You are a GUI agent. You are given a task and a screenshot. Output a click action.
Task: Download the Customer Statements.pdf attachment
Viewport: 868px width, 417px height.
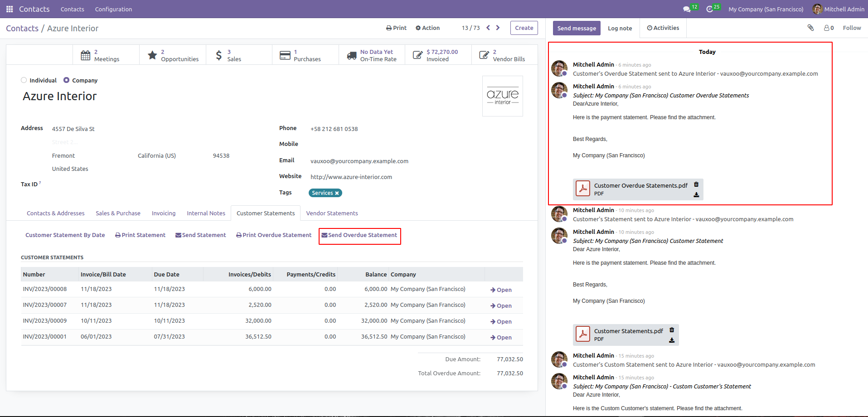(672, 340)
